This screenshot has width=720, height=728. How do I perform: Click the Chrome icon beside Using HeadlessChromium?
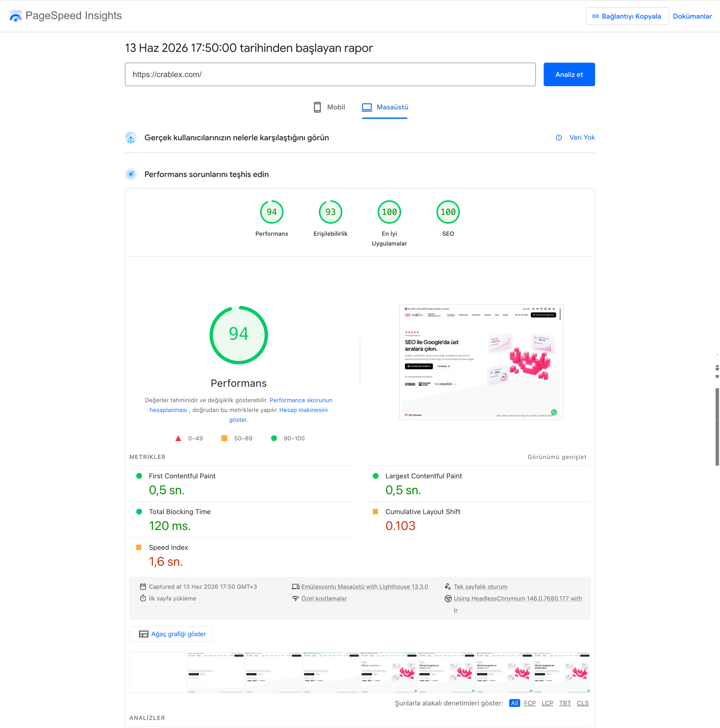pos(448,598)
